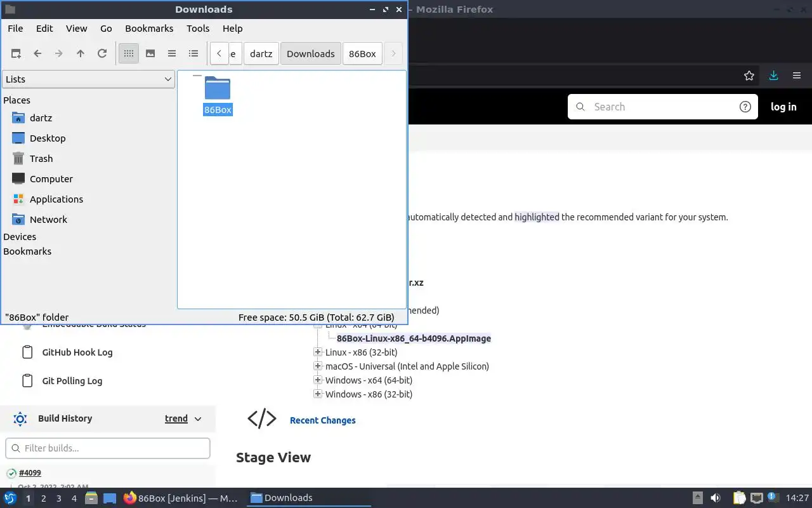This screenshot has height=508, width=812.
Task: Download 86Box-Linux-x86_64-b4096.AppImage
Action: (414, 338)
